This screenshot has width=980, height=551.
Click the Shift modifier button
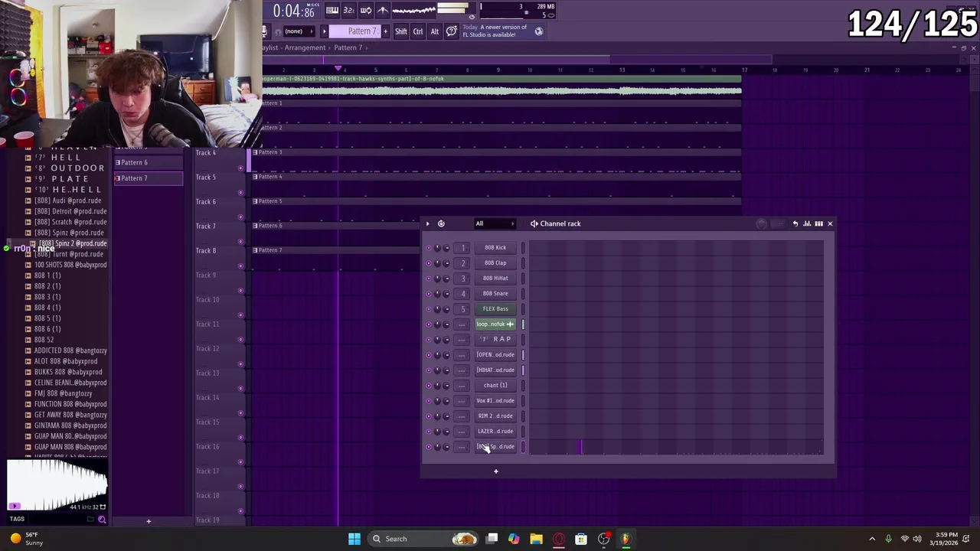tap(401, 31)
